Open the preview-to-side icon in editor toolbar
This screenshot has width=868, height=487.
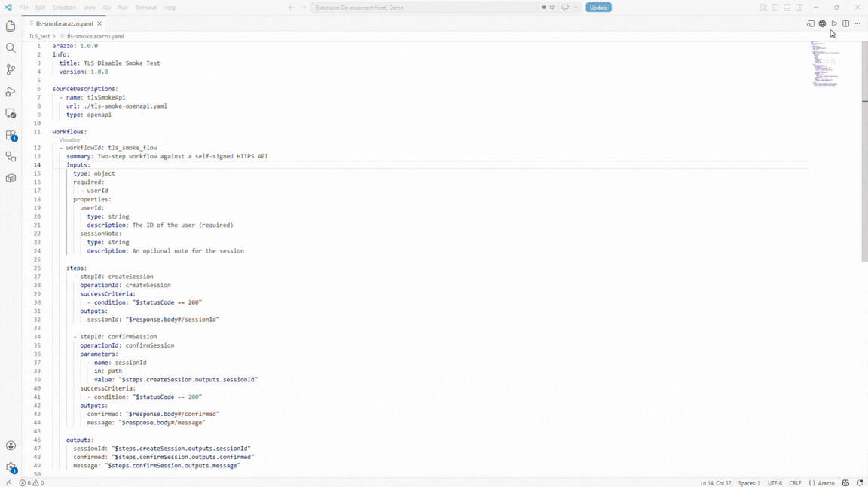pyautogui.click(x=811, y=24)
